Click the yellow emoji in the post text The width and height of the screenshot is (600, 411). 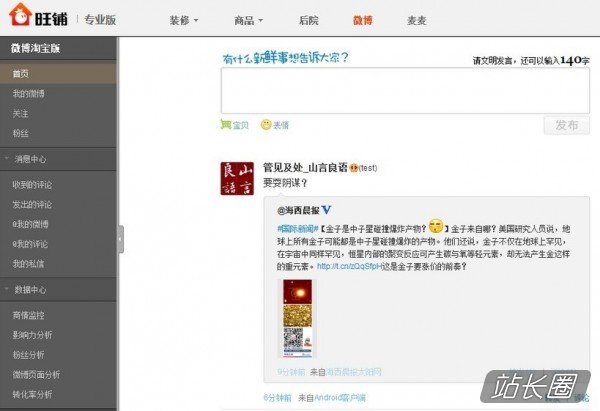[436, 226]
